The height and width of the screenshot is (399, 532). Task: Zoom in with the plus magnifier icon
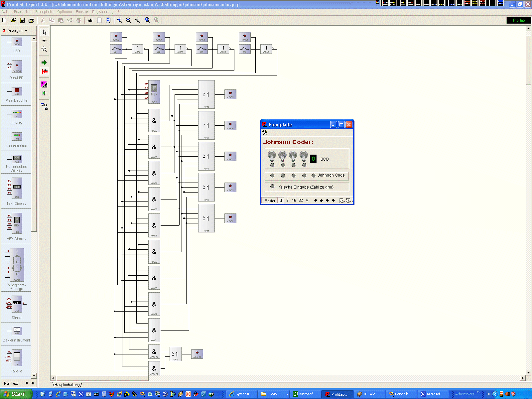(x=120, y=20)
